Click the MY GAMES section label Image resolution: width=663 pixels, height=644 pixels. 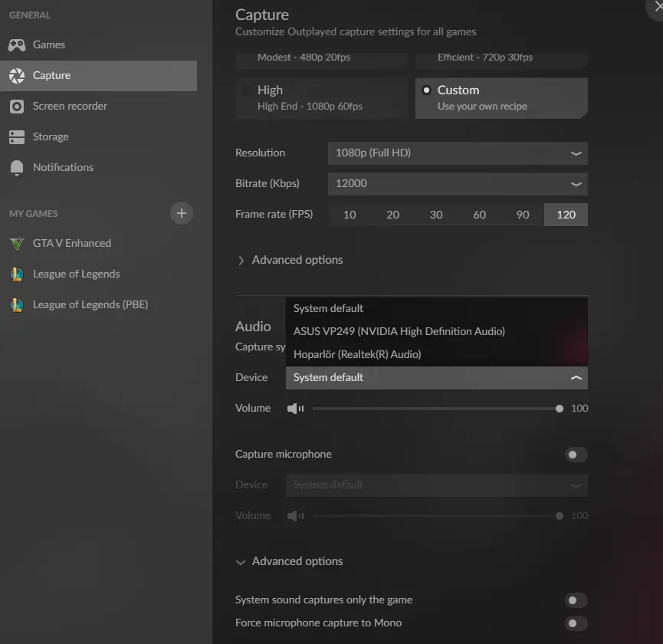(x=34, y=214)
